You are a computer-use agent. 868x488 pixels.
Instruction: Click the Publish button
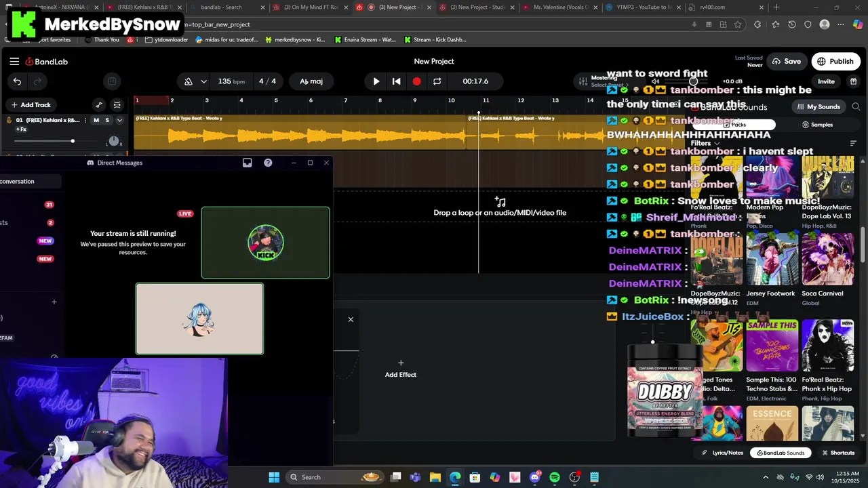click(x=835, y=62)
